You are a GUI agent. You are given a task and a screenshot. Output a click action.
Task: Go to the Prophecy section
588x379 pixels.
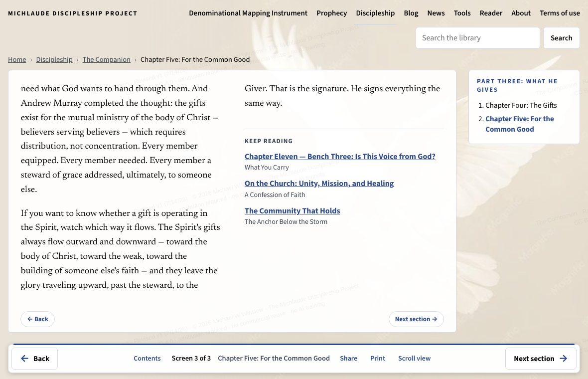point(331,13)
